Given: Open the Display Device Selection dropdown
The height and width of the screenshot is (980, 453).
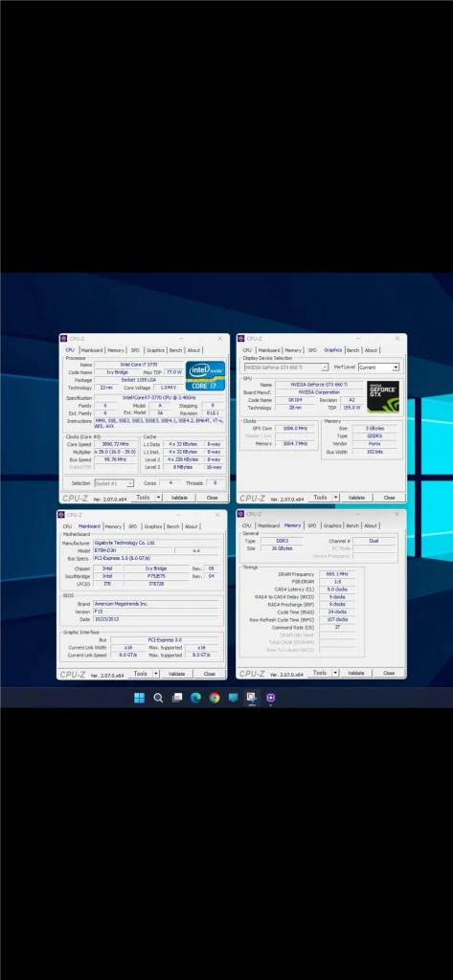Looking at the screenshot, I should [x=286, y=367].
